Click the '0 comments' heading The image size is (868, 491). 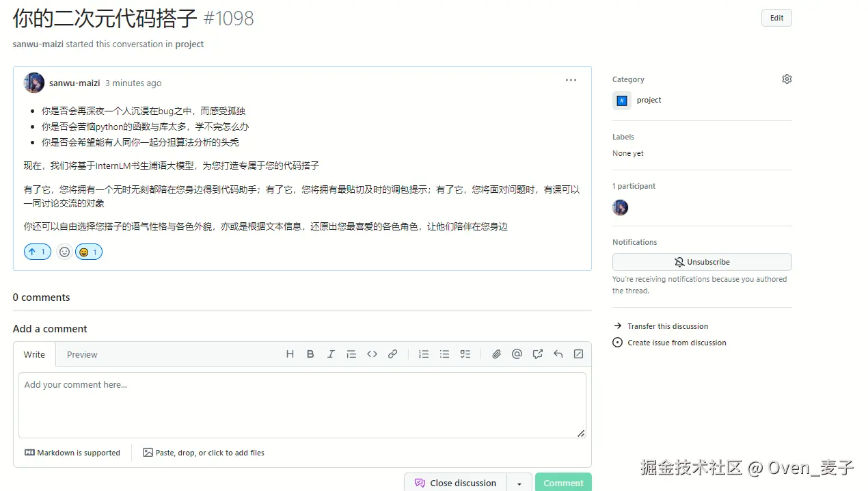pyautogui.click(x=41, y=297)
